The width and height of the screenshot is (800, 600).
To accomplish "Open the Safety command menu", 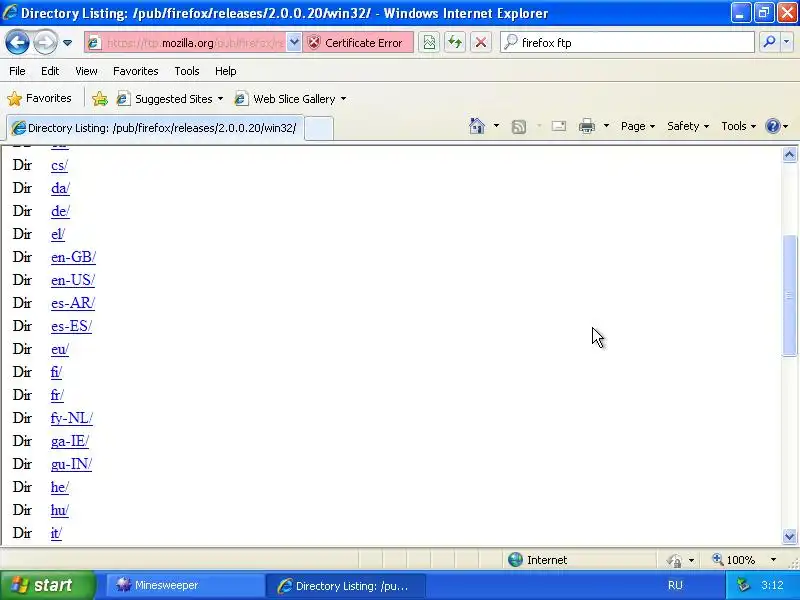I will (688, 126).
